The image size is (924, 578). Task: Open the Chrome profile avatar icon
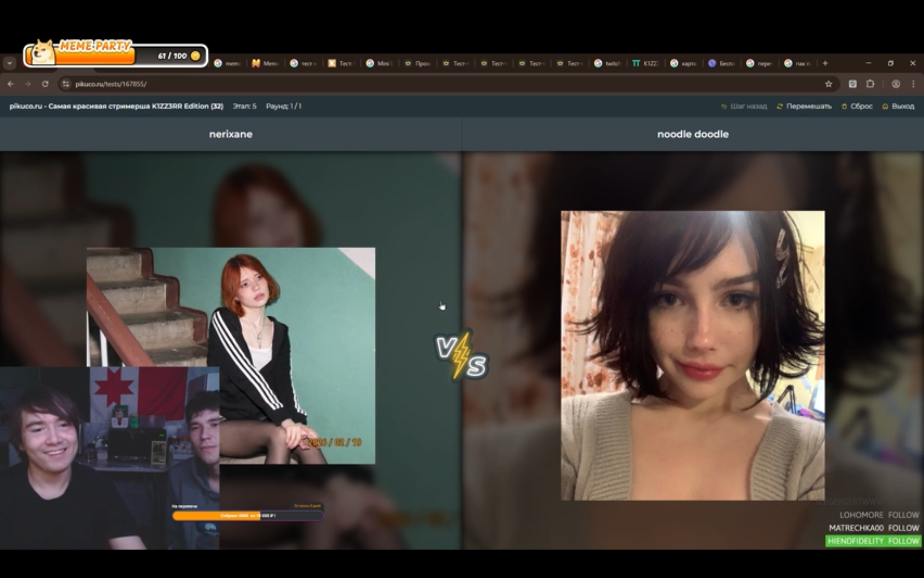896,84
